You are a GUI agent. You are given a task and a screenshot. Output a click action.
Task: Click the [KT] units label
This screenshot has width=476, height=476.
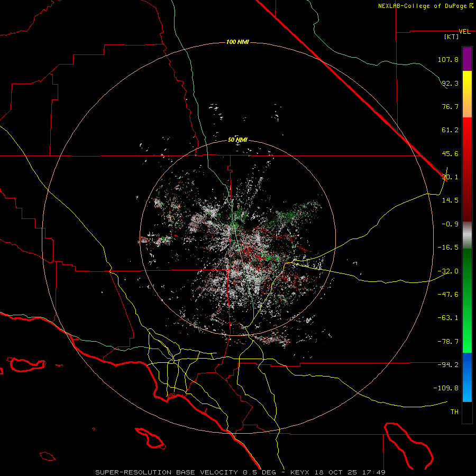pos(451,36)
